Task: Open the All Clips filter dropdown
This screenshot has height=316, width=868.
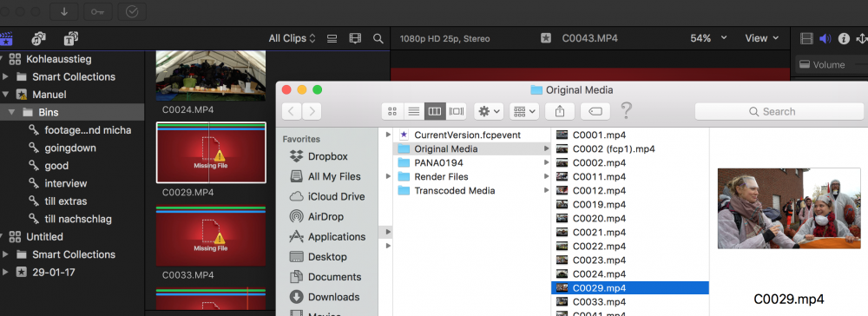Action: pos(293,38)
